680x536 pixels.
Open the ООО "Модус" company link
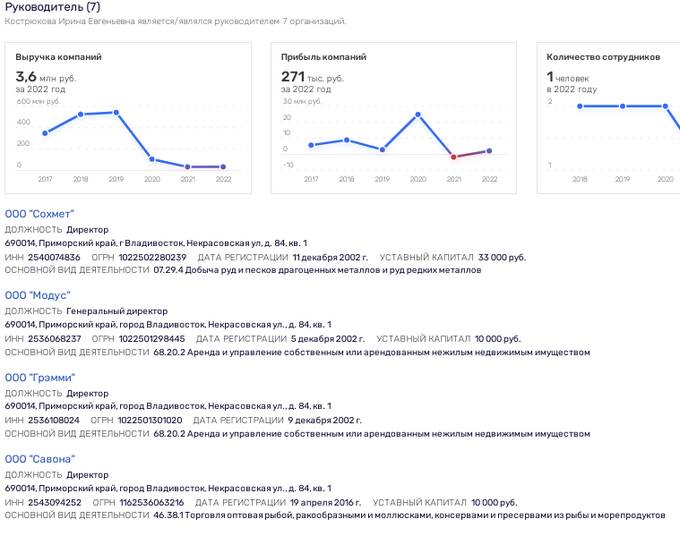(38, 295)
